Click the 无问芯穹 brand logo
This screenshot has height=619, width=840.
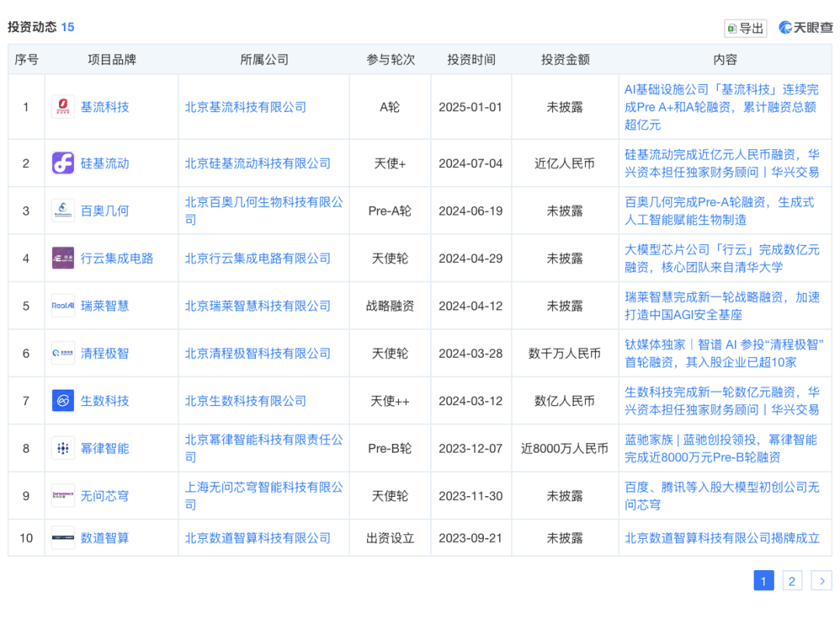[x=63, y=495]
